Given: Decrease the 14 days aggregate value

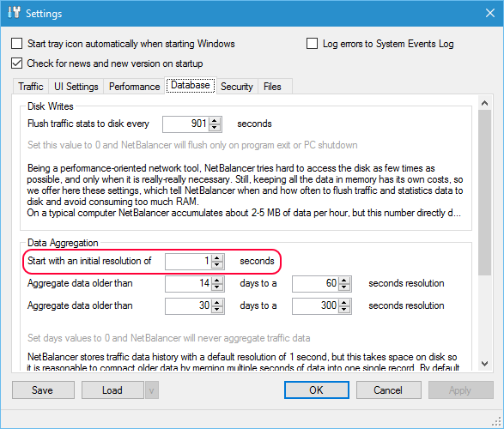Looking at the screenshot, I should [217, 287].
